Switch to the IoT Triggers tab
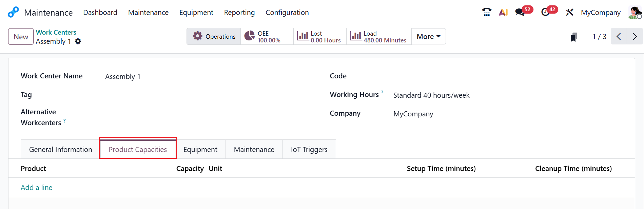Viewport: 644px width, 209px height. (309, 150)
